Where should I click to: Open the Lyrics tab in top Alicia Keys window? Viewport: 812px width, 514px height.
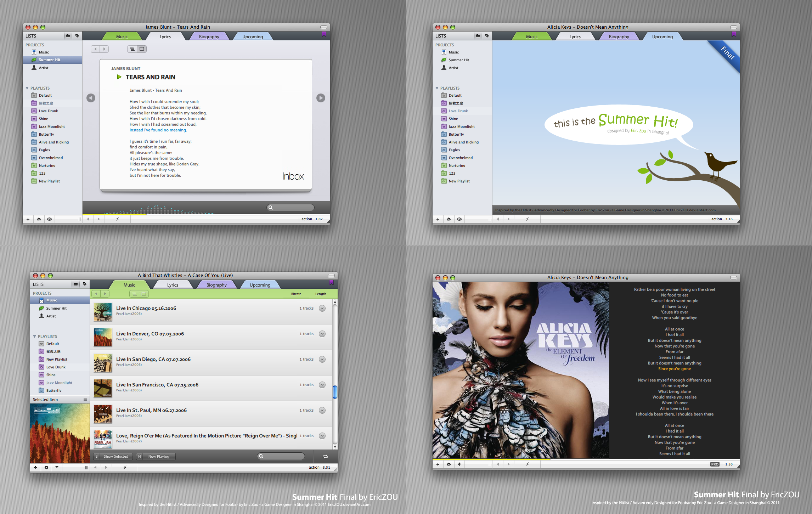tap(575, 36)
